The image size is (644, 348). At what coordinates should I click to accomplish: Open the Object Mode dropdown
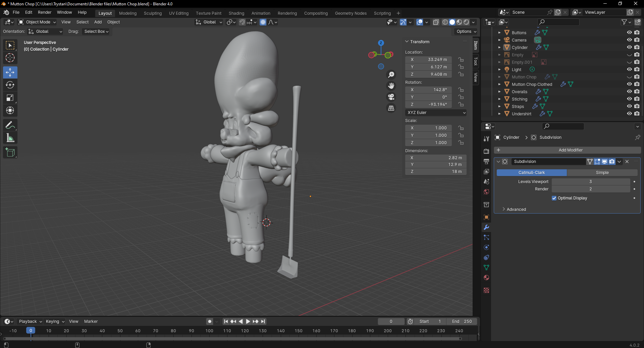[x=37, y=22]
